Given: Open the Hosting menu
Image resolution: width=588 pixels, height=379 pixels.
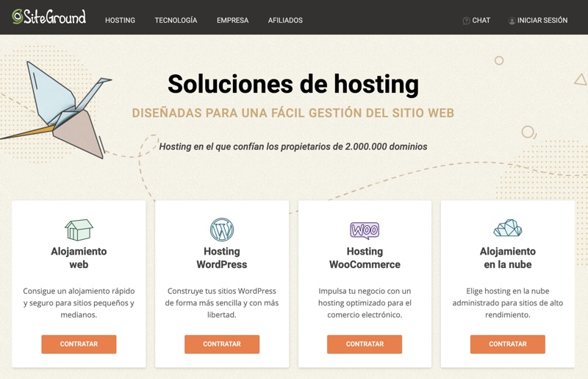Looking at the screenshot, I should (x=120, y=21).
